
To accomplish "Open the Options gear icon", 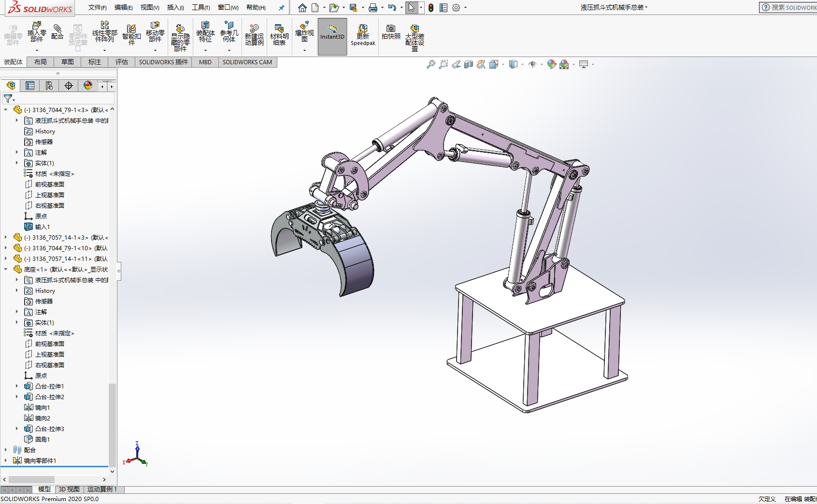I will point(456,8).
